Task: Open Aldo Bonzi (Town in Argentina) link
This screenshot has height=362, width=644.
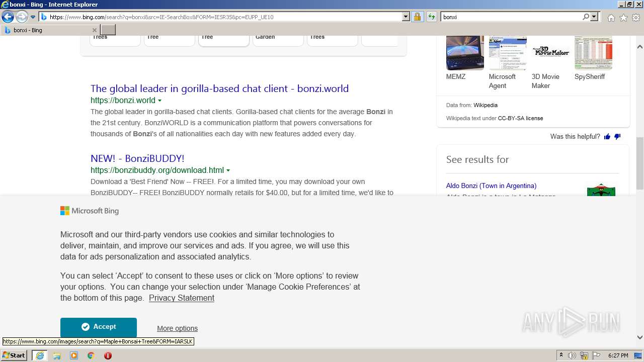Action: pyautogui.click(x=491, y=186)
